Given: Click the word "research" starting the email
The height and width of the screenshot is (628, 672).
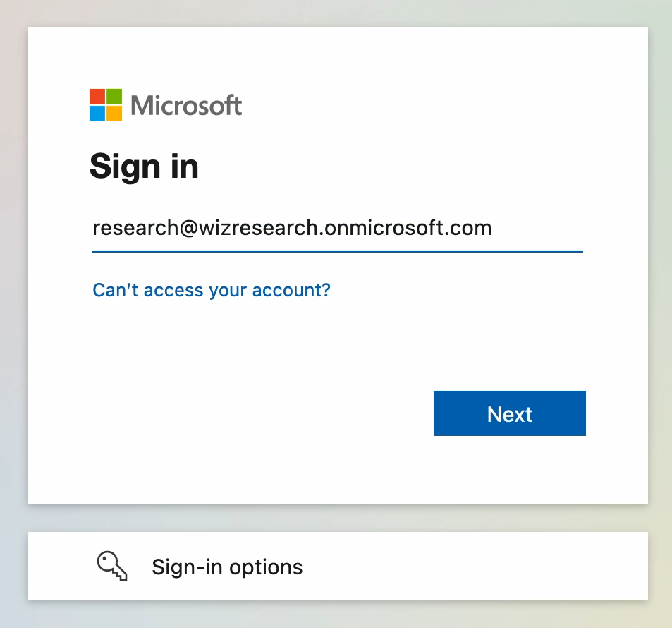Looking at the screenshot, I should [x=135, y=228].
